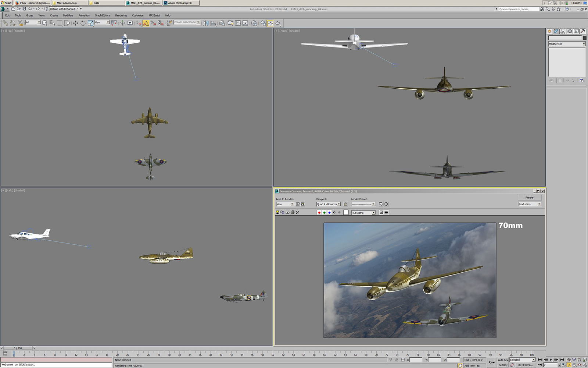
Task: Click the Mirror tool icon
Action: click(x=206, y=23)
